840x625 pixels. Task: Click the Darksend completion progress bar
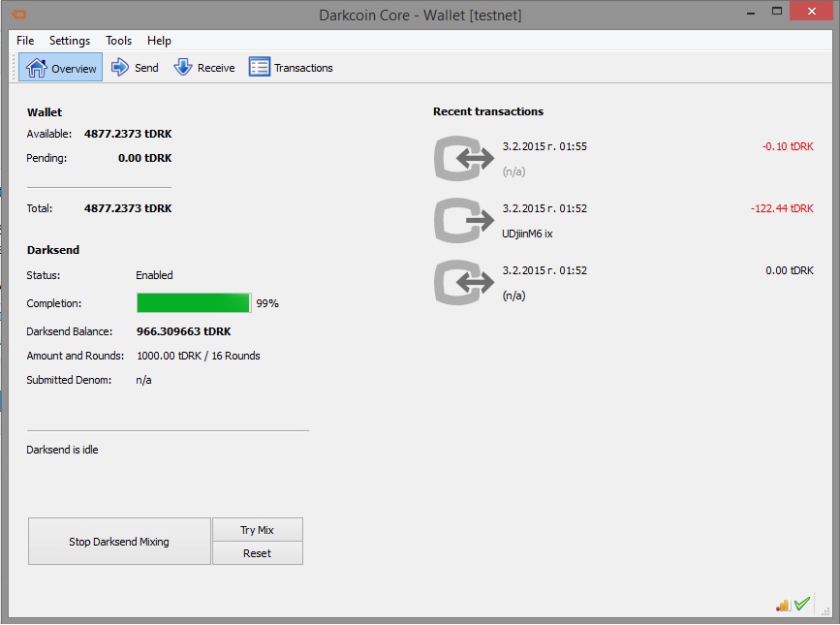(x=194, y=302)
